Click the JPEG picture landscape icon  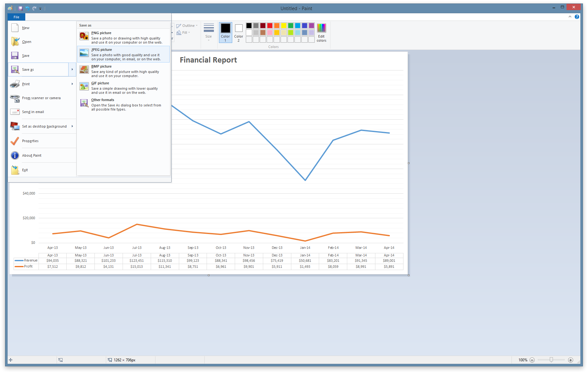tap(84, 53)
